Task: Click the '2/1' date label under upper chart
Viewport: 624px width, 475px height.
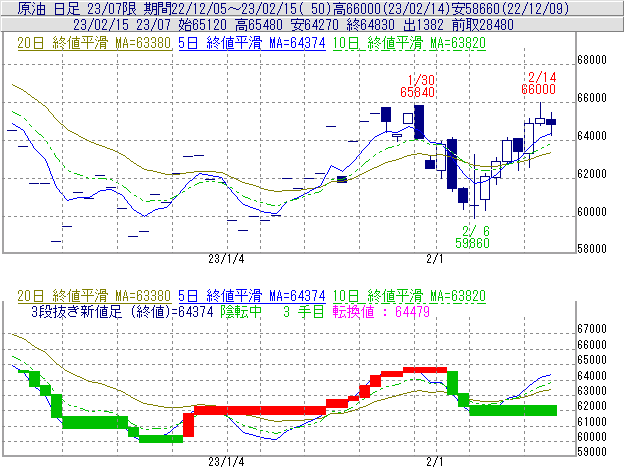Action: 435,259
